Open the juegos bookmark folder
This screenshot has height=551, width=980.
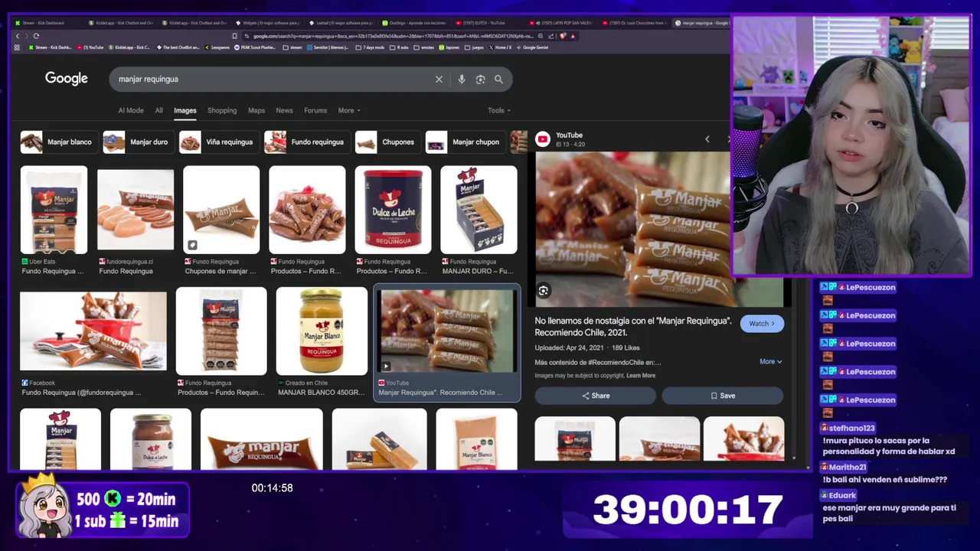[x=474, y=47]
